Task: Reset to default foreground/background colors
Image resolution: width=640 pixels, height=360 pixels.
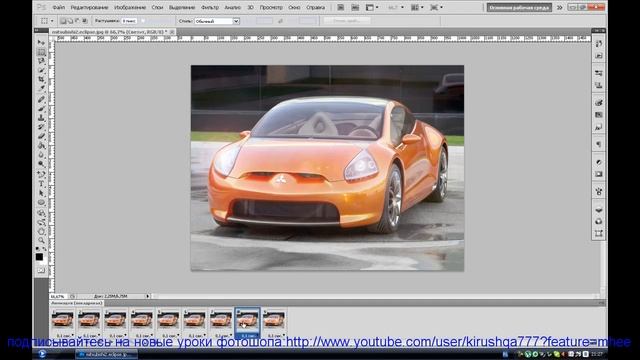Action: (x=38, y=249)
